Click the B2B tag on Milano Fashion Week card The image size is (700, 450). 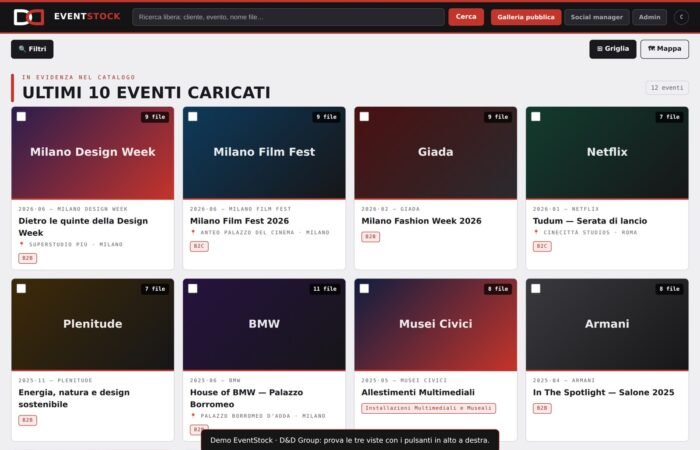[371, 237]
